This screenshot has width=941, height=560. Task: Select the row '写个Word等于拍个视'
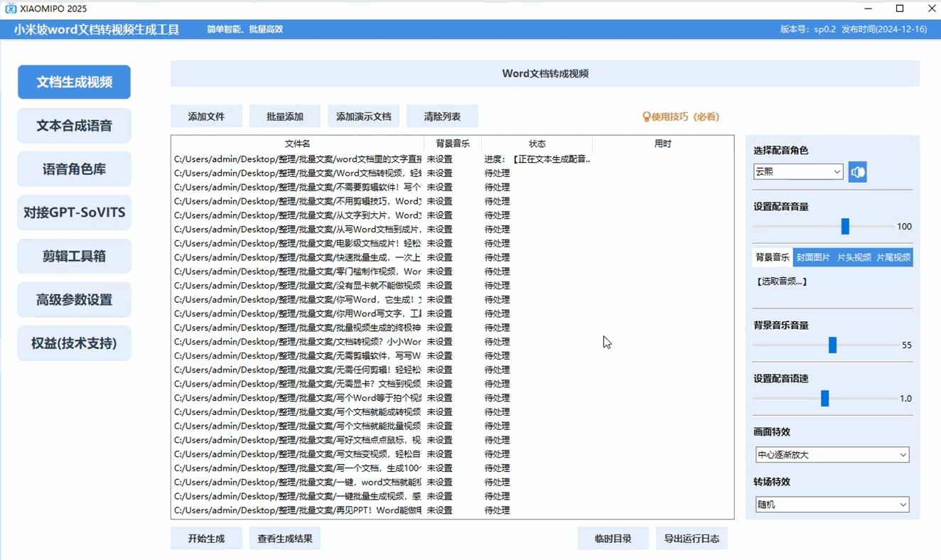(x=452, y=398)
